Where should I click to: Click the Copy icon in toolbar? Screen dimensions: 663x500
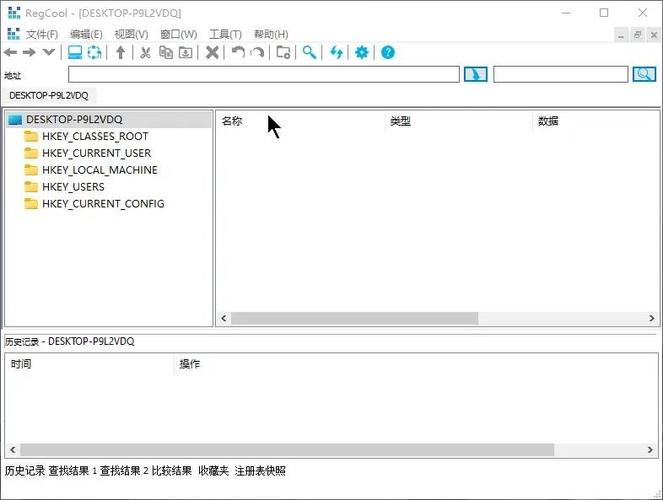point(166,52)
